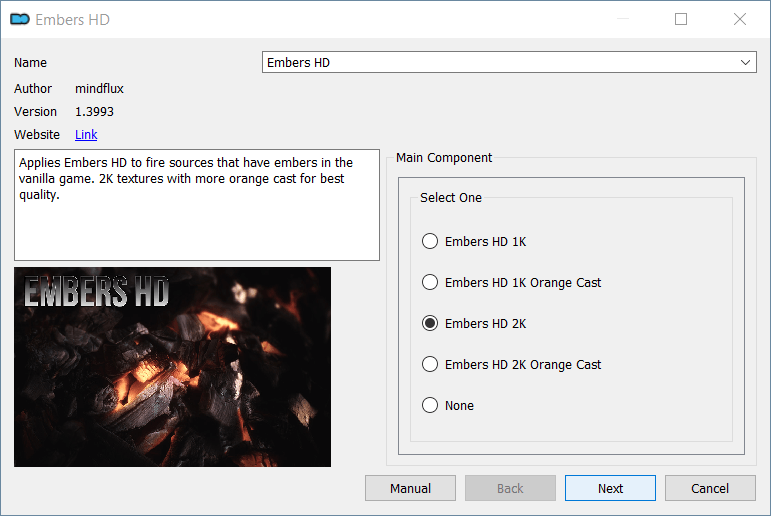Click the Select One group label

451,197
